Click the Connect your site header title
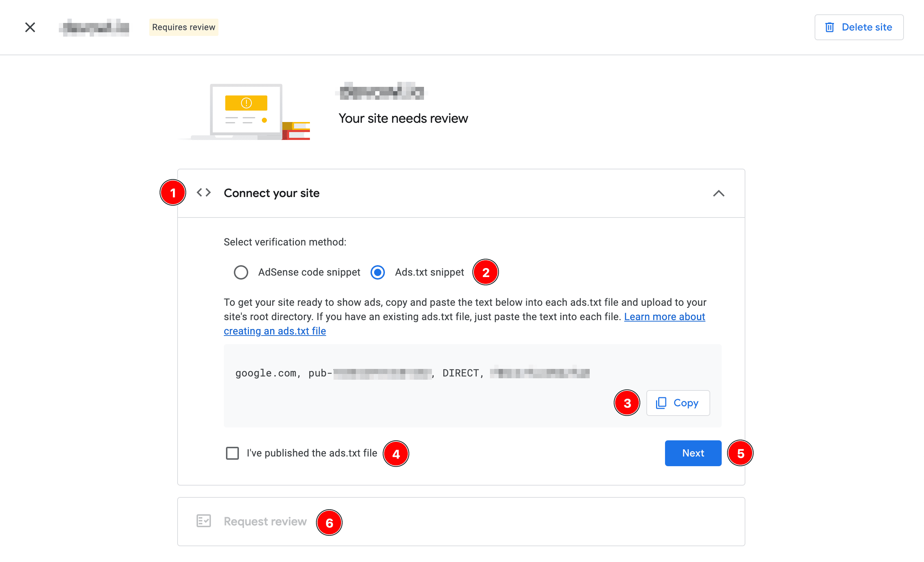Screen dimensions: 924x562 pos(272,193)
